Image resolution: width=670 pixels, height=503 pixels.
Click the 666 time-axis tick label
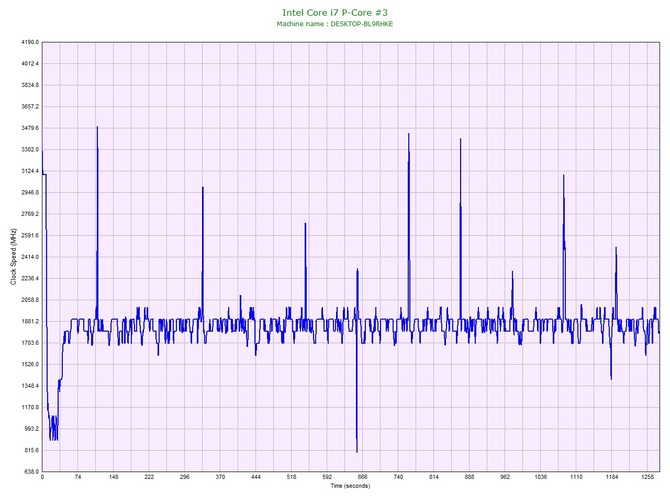362,477
